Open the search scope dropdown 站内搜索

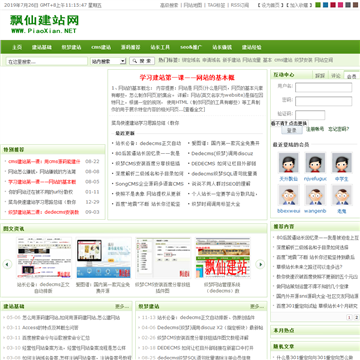click(x=108, y=61)
